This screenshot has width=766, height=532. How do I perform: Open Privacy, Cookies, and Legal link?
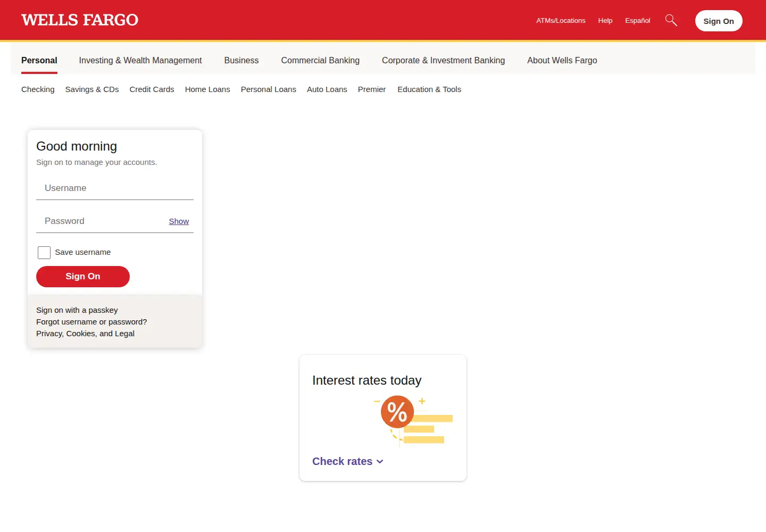coord(85,334)
